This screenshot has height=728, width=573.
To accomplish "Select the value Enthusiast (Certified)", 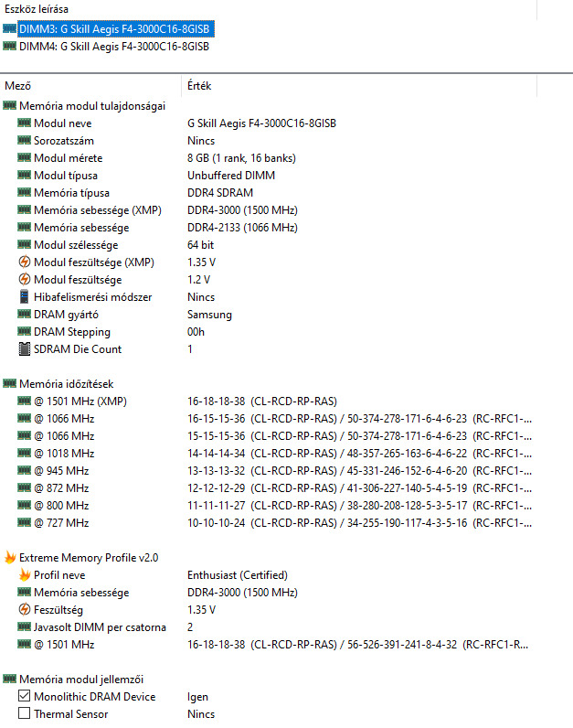I will (238, 574).
